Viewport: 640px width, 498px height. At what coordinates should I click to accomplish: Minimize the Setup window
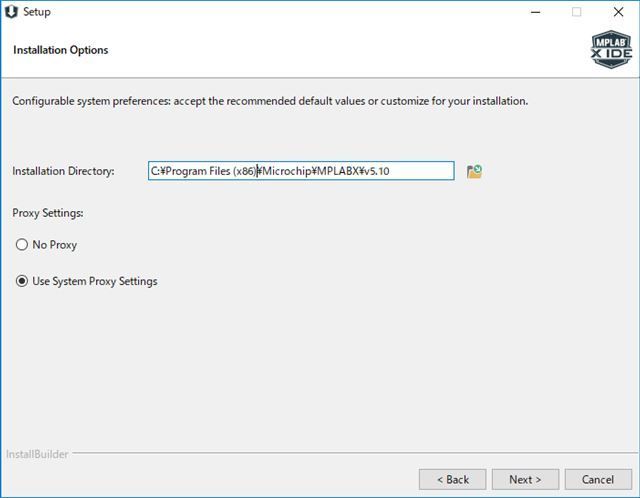click(x=536, y=12)
